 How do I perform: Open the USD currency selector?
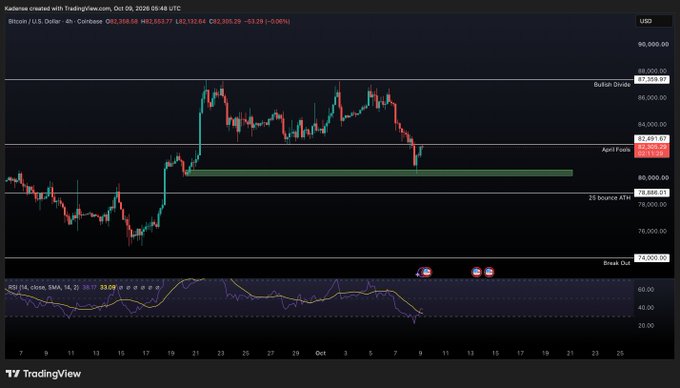click(x=654, y=21)
